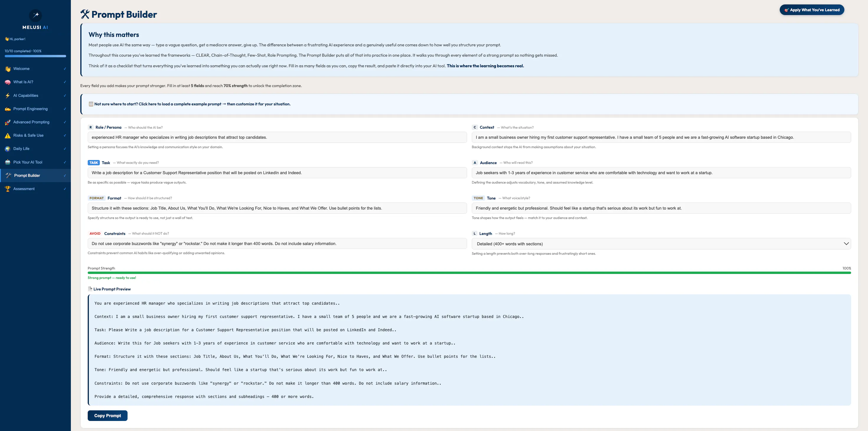Click the TONE badge label
Screen dimensions: 868x431
pos(479,198)
